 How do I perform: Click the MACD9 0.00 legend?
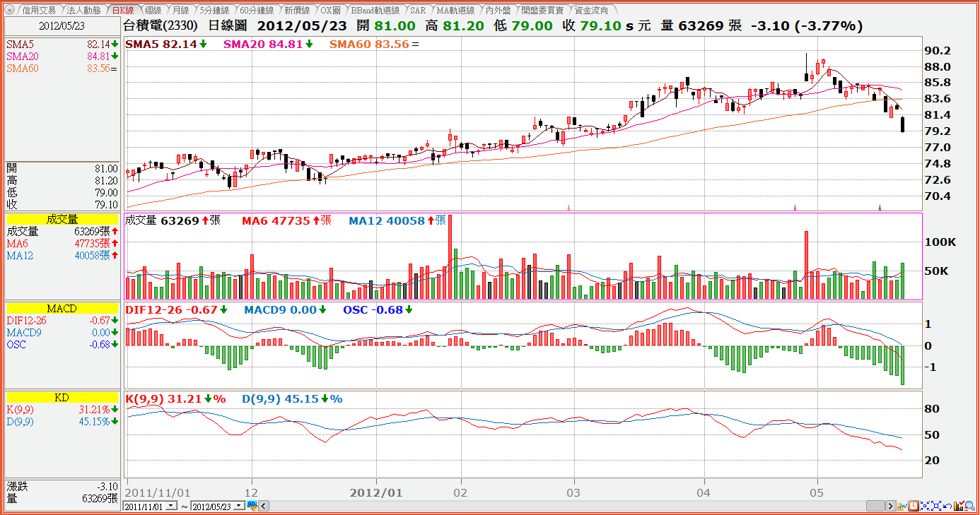coord(285,309)
